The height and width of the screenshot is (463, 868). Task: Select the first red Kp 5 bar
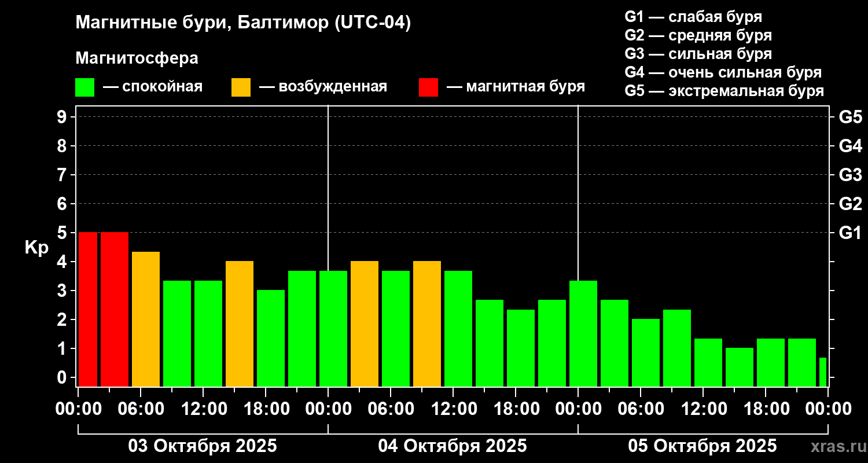point(88,309)
